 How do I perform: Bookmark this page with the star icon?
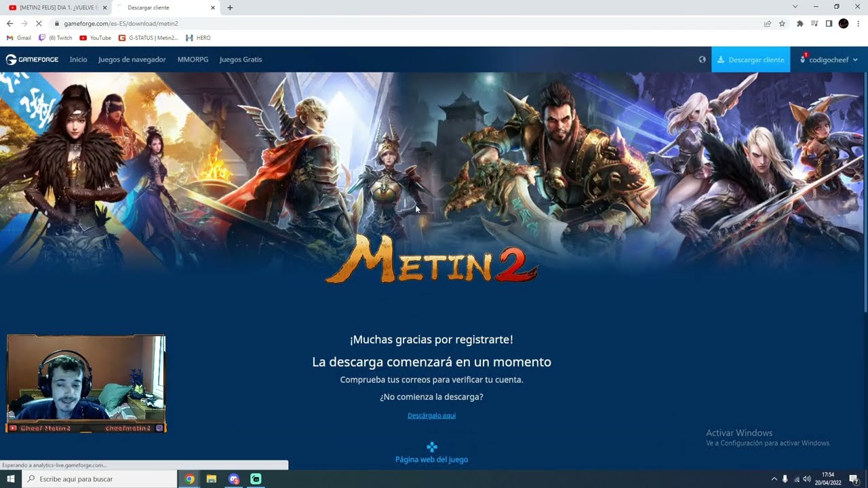(782, 23)
